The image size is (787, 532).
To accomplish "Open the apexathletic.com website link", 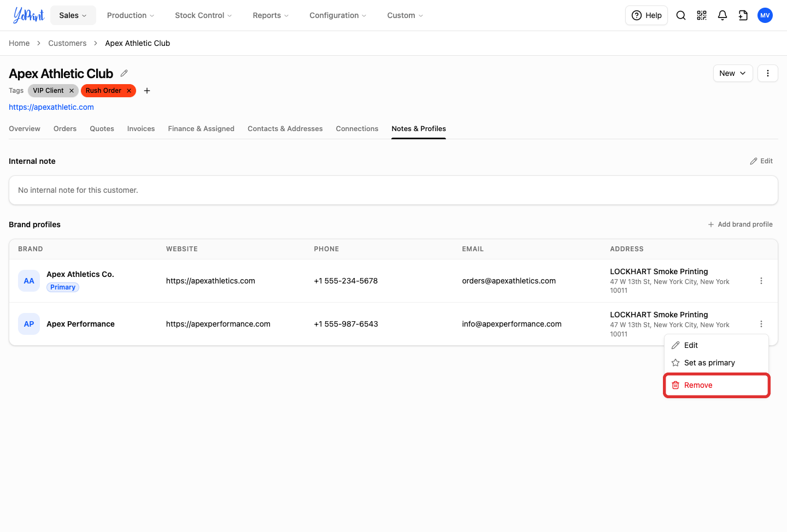I will (51, 107).
